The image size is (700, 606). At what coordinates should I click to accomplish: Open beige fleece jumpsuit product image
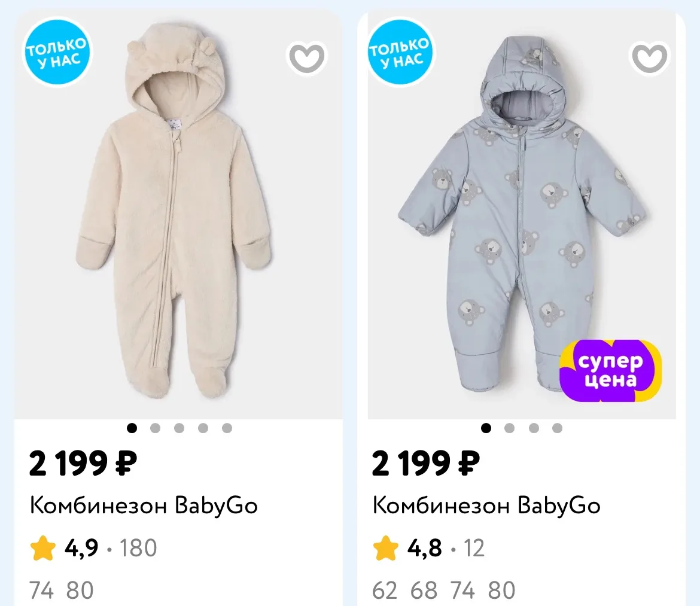coord(178,214)
